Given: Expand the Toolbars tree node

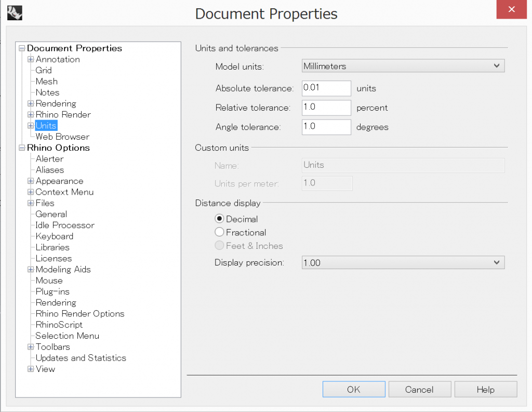Looking at the screenshot, I should [31, 347].
